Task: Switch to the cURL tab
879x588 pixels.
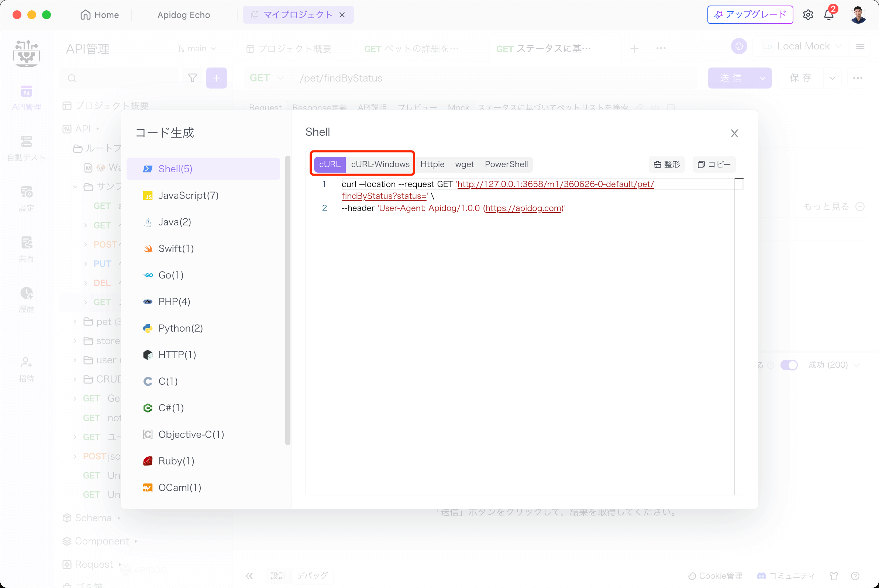Action: pos(330,164)
